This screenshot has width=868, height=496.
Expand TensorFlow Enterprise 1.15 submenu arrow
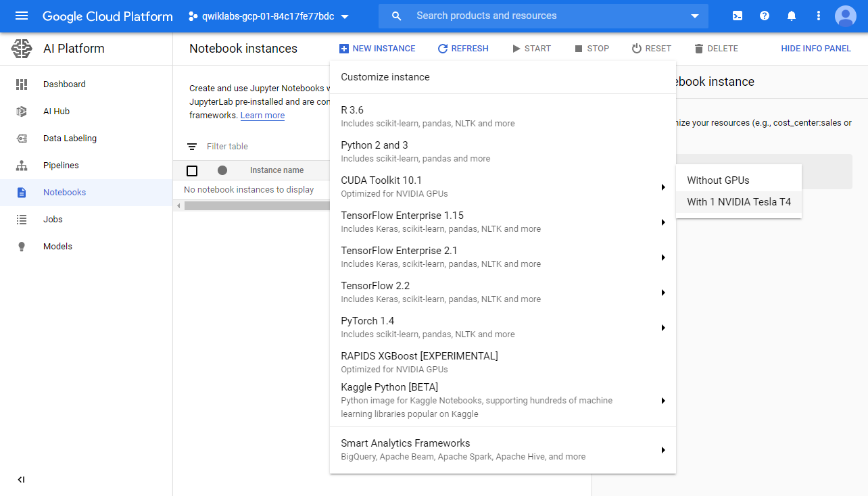[663, 222]
